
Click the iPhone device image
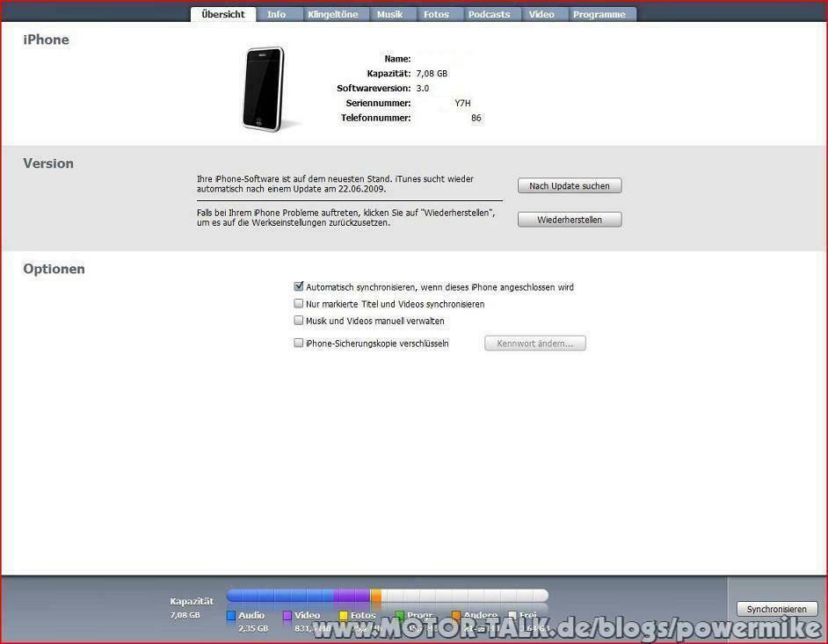pos(264,89)
